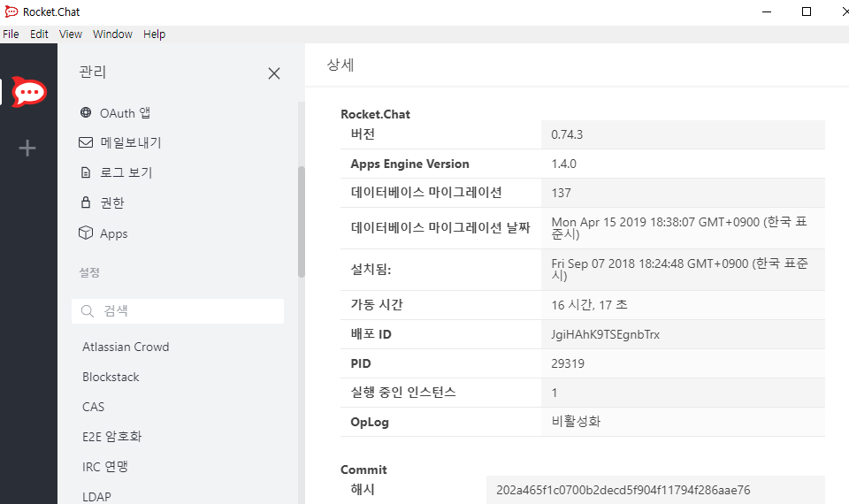Select the Rocket.Chat server icon in sidebar
Viewport: 849px width, 504px height.
pos(29,92)
